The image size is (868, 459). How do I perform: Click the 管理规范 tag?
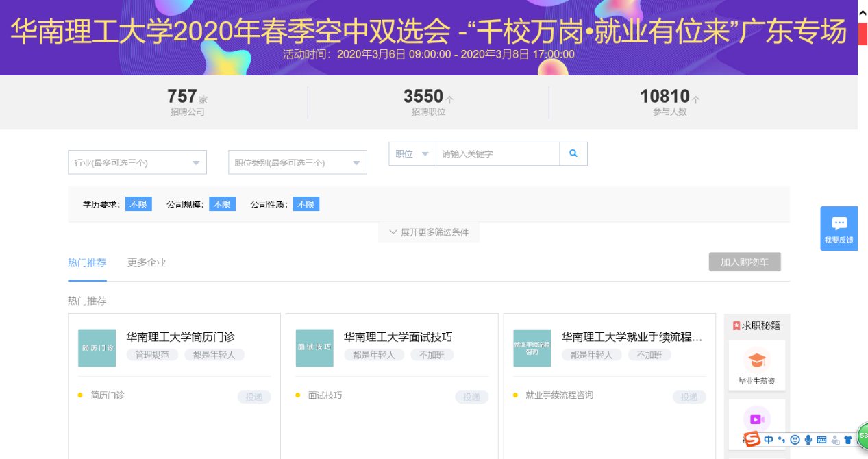[x=152, y=355]
